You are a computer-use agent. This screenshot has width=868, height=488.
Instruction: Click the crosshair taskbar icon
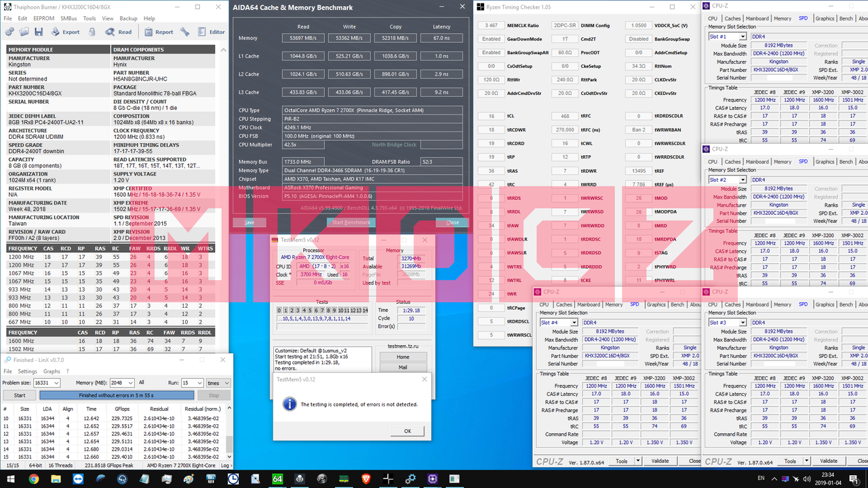click(387, 479)
